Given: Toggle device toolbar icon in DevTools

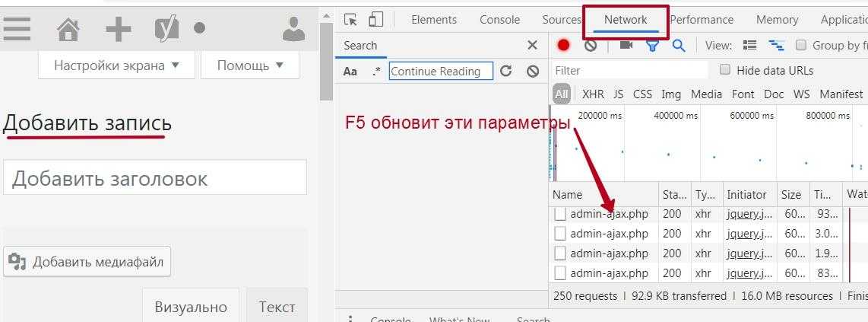Looking at the screenshot, I should coord(376,20).
